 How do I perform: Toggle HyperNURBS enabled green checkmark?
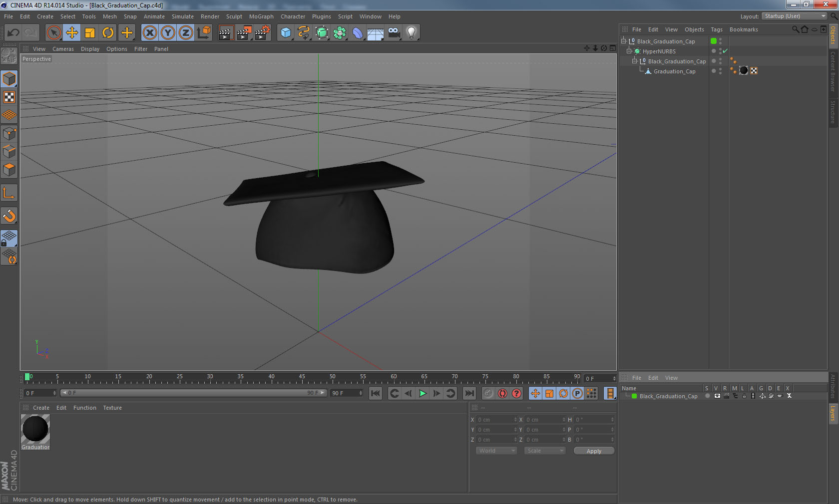[725, 51]
